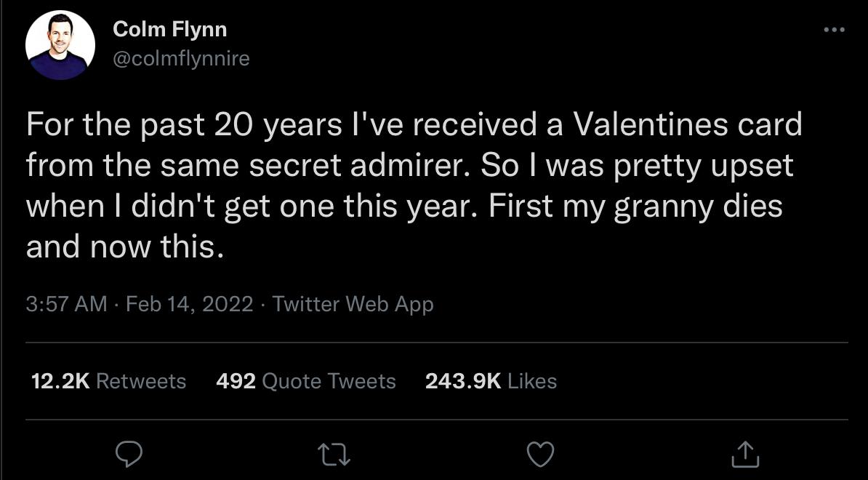Image resolution: width=868 pixels, height=480 pixels.
Task: Click Colm Flynn's profile picture
Action: (60, 45)
